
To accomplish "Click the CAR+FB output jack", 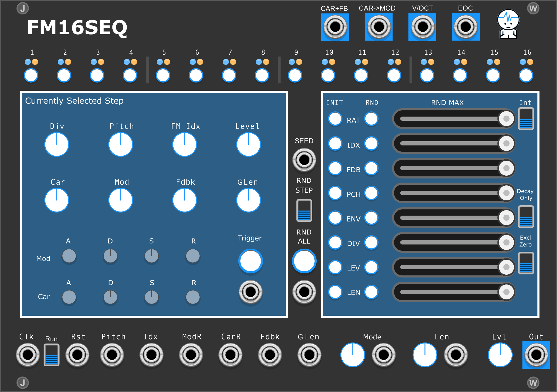I will 335,27.
